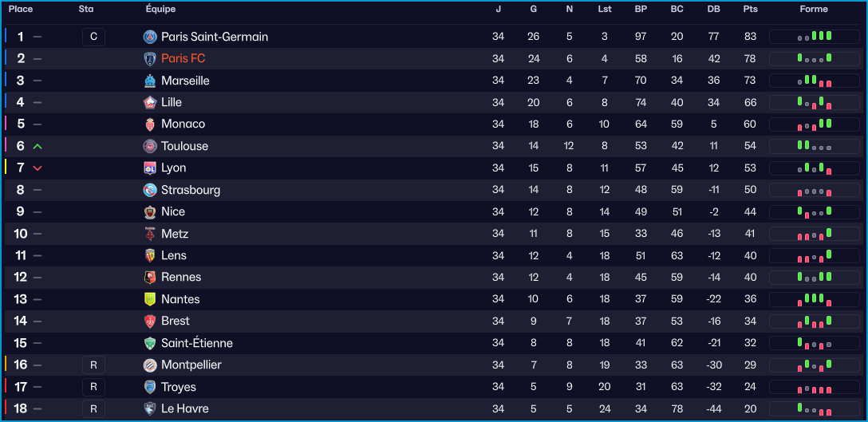Click the Montpellier club logo
The width and height of the screenshot is (868, 422).
click(150, 365)
